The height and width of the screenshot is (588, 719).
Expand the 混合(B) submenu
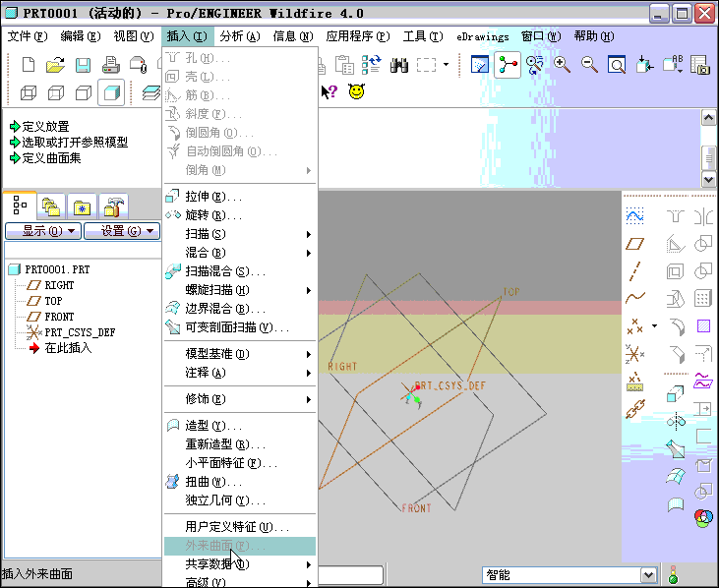point(239,253)
